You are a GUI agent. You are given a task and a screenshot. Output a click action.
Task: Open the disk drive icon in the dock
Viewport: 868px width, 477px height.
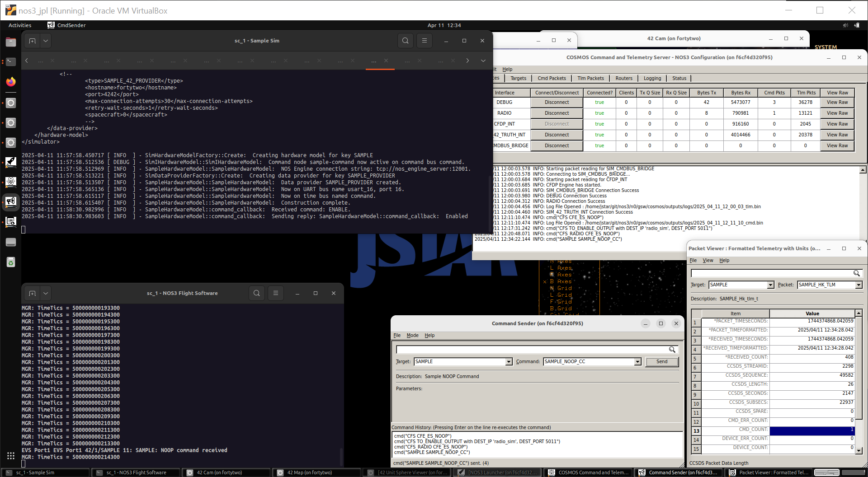click(11, 242)
